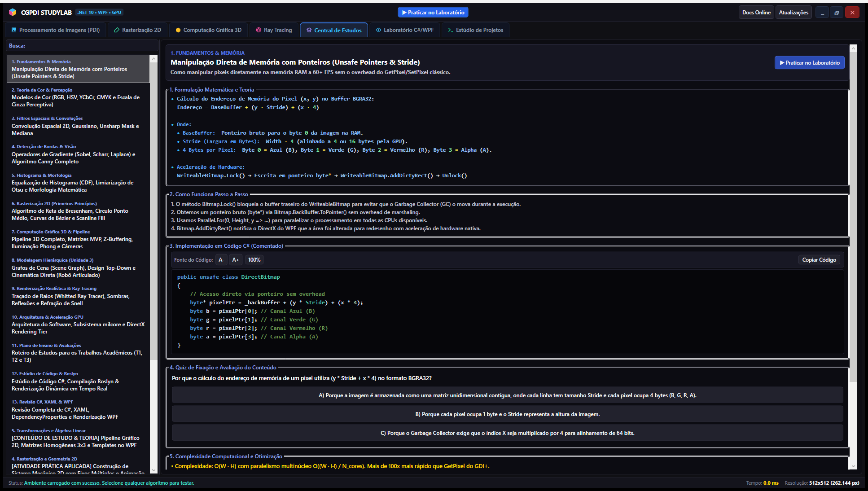Click the .NET 10 • WPF • GPU badge
The width and height of the screenshot is (868, 491).
(x=99, y=12)
